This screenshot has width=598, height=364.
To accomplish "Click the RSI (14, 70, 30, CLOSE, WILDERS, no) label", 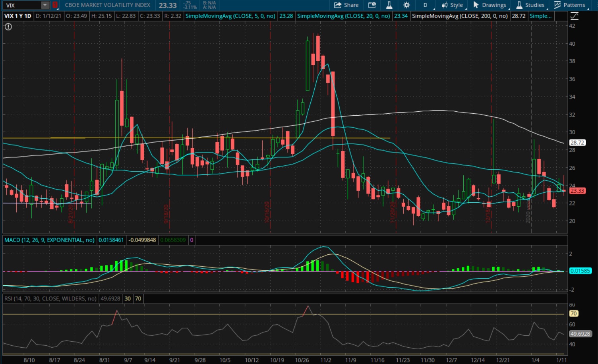I will (50, 298).
